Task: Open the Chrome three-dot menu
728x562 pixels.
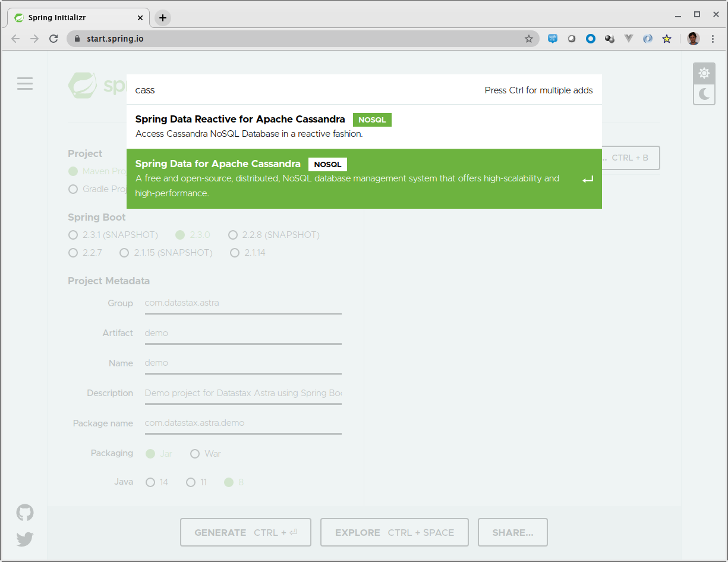Action: pos(713,39)
